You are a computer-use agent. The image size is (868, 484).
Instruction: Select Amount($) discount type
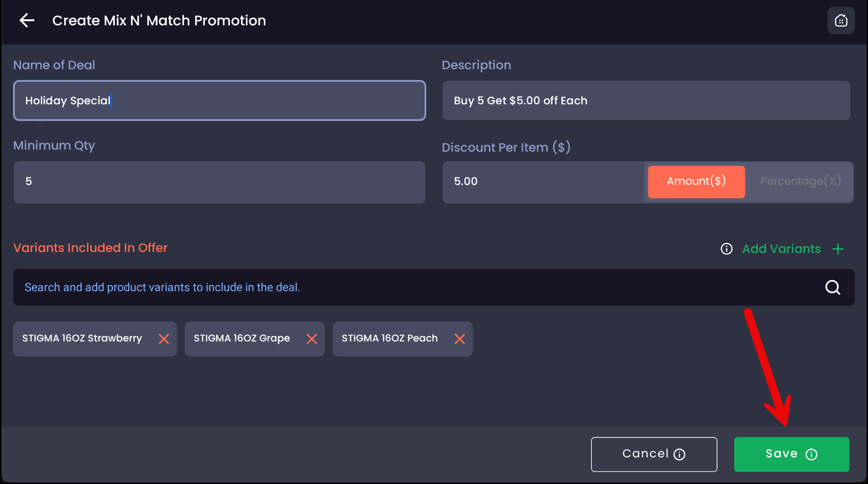tap(696, 181)
